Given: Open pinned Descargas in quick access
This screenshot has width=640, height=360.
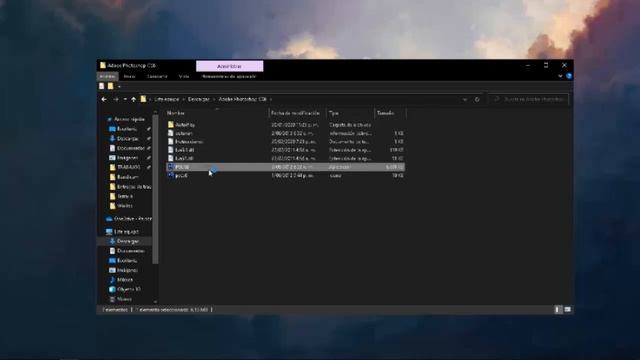Looking at the screenshot, I should pos(127,139).
